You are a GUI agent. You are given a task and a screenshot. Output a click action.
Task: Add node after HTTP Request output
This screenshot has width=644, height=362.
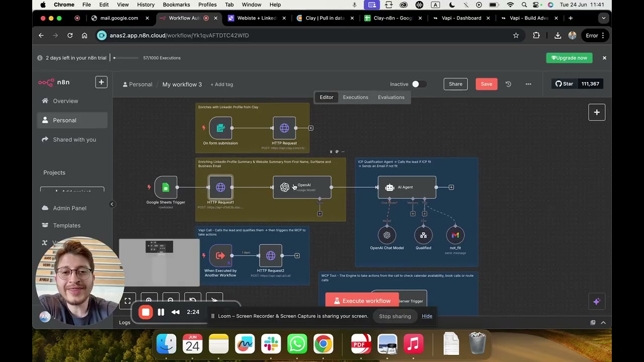click(311, 128)
